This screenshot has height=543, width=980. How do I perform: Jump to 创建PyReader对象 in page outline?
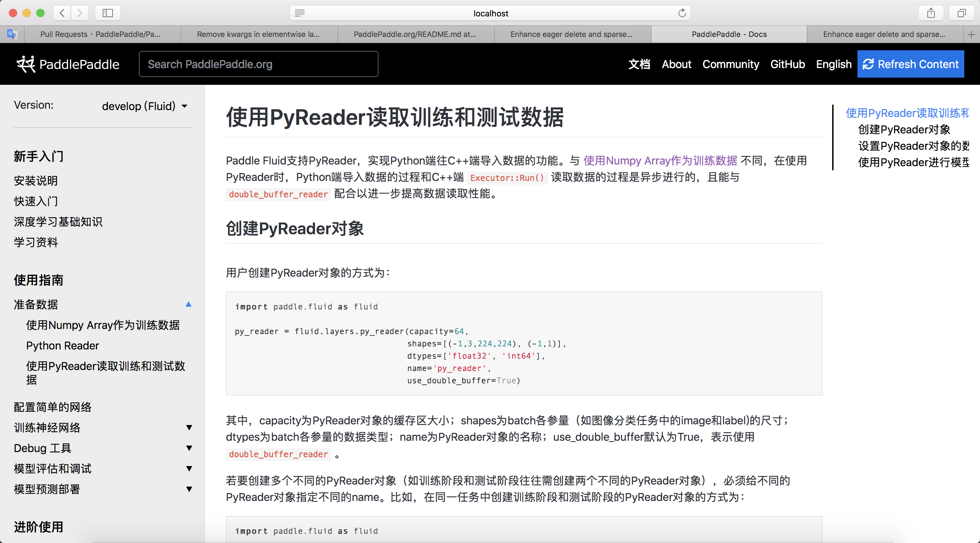point(904,130)
